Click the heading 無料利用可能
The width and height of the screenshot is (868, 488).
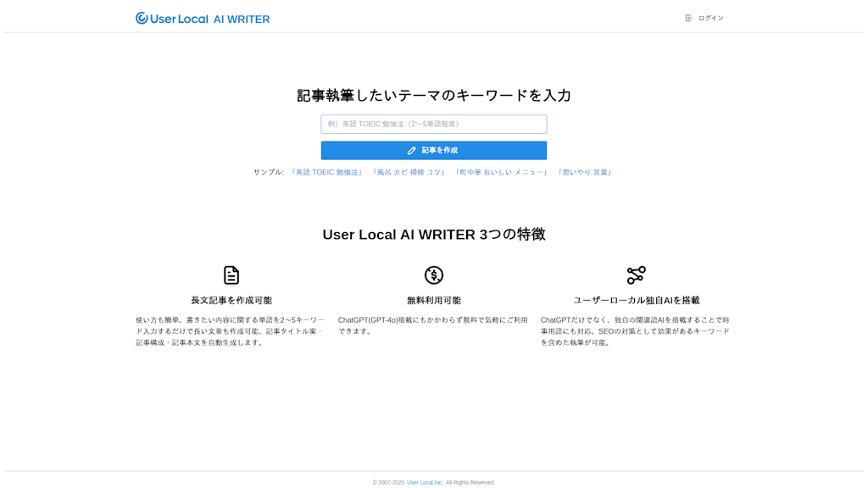tap(434, 301)
